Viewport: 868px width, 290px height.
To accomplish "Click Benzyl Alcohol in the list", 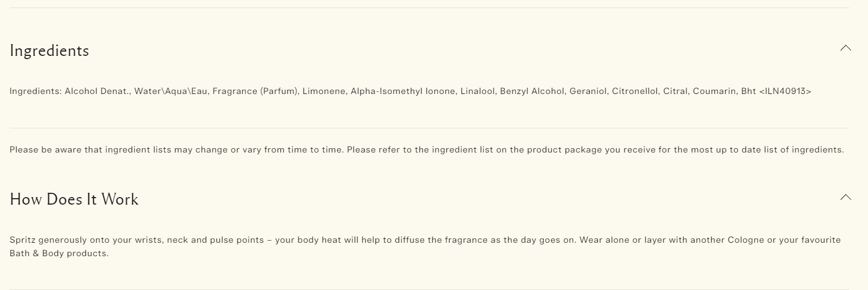I will click(532, 91).
